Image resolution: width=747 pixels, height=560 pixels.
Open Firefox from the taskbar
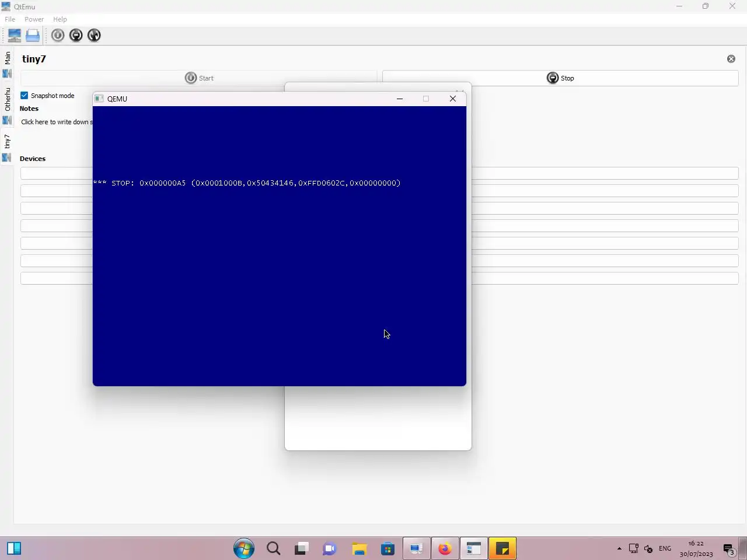(x=445, y=548)
